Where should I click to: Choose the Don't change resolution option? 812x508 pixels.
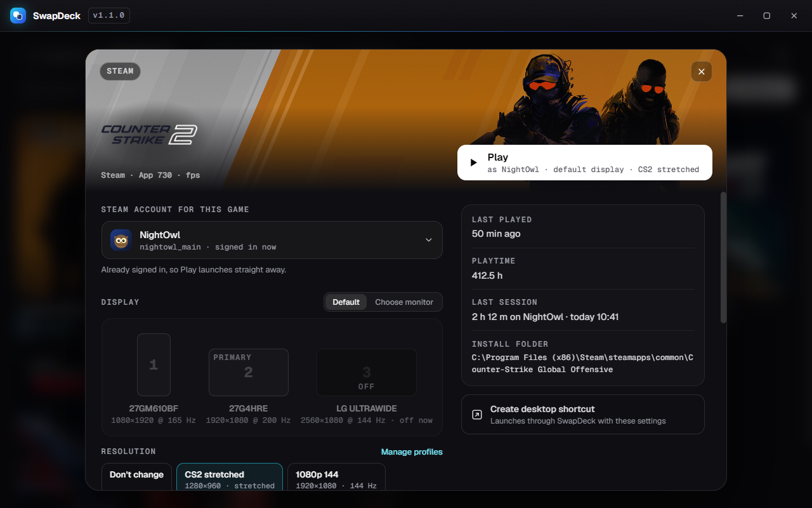coord(136,476)
